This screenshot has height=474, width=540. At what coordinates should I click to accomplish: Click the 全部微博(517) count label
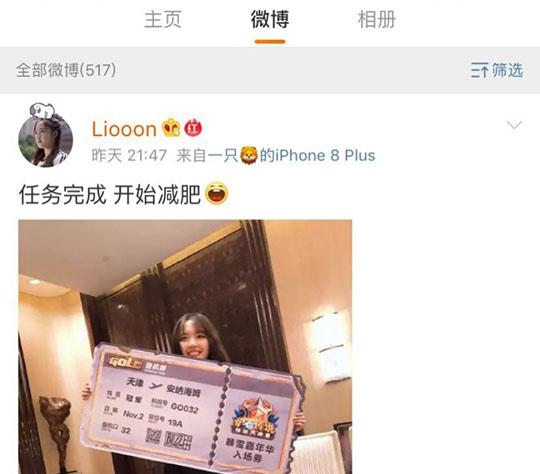tap(66, 70)
